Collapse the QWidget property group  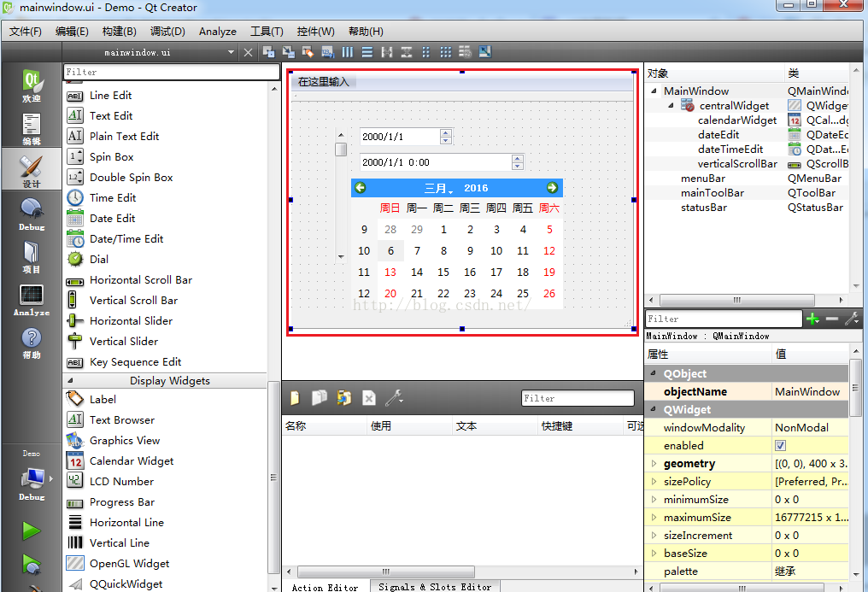point(654,409)
